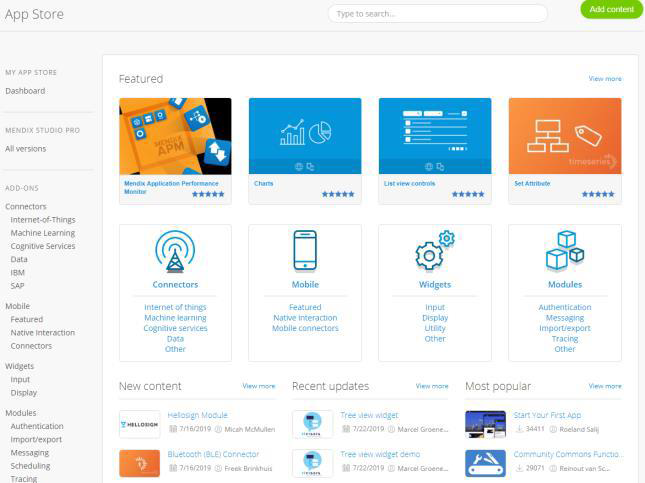Screen dimensions: 645x483
Task: Open Display link in Widgets card
Action: pyautogui.click(x=435, y=318)
